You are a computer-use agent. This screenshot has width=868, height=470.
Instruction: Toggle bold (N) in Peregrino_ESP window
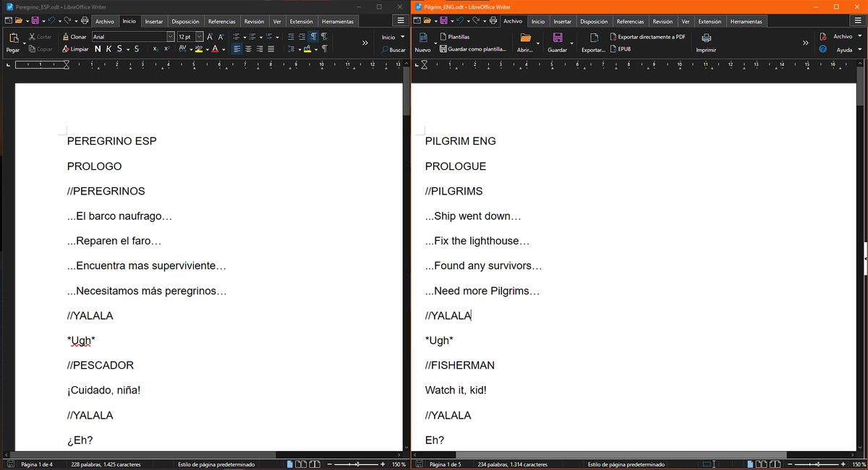98,49
